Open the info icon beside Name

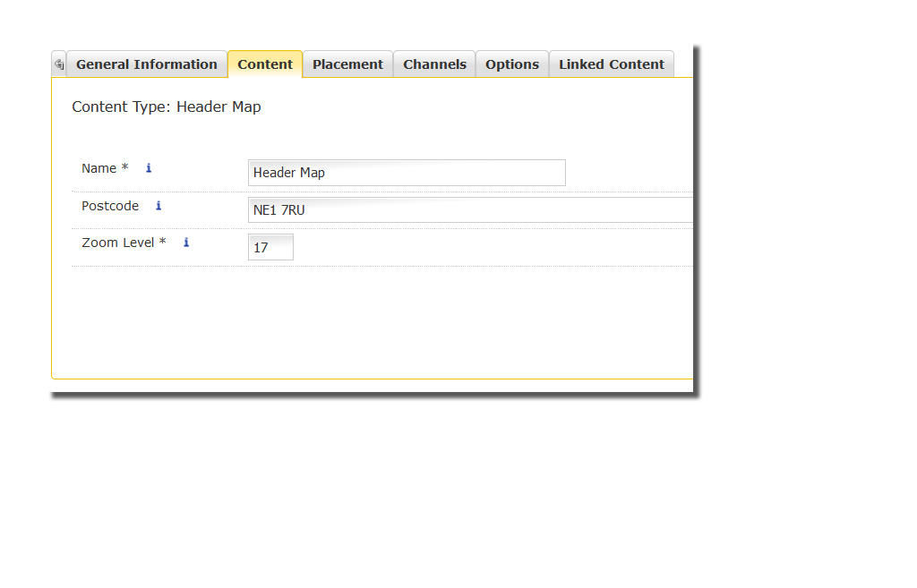[x=149, y=168]
